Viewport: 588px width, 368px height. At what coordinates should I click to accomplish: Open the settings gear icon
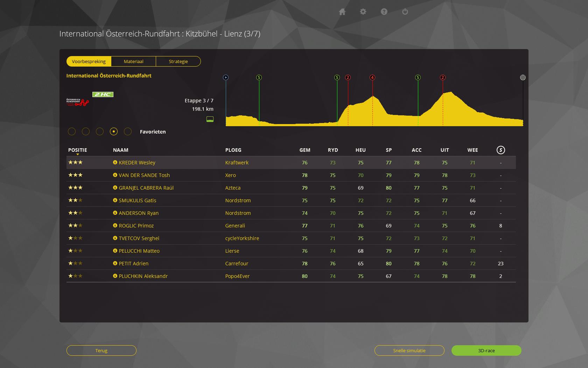coord(363,12)
